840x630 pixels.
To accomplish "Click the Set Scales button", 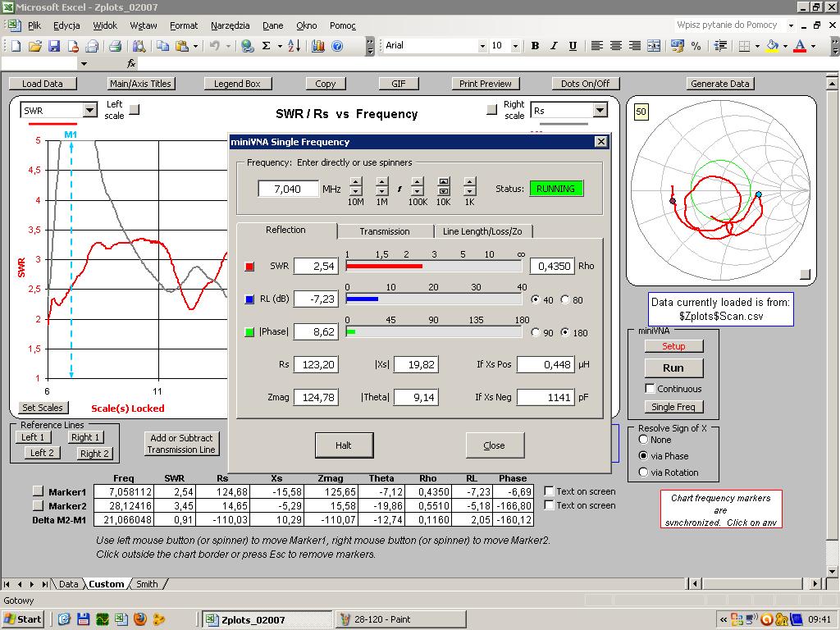I will point(43,408).
